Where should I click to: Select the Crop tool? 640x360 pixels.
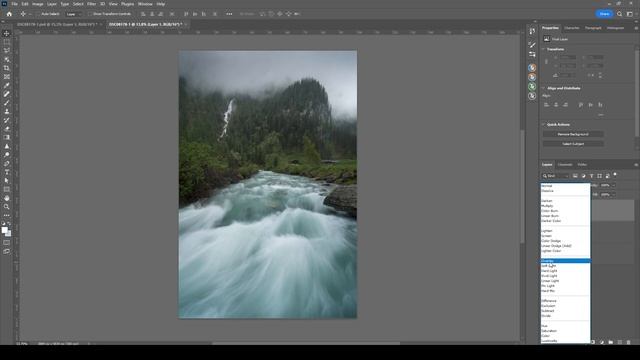click(x=7, y=68)
